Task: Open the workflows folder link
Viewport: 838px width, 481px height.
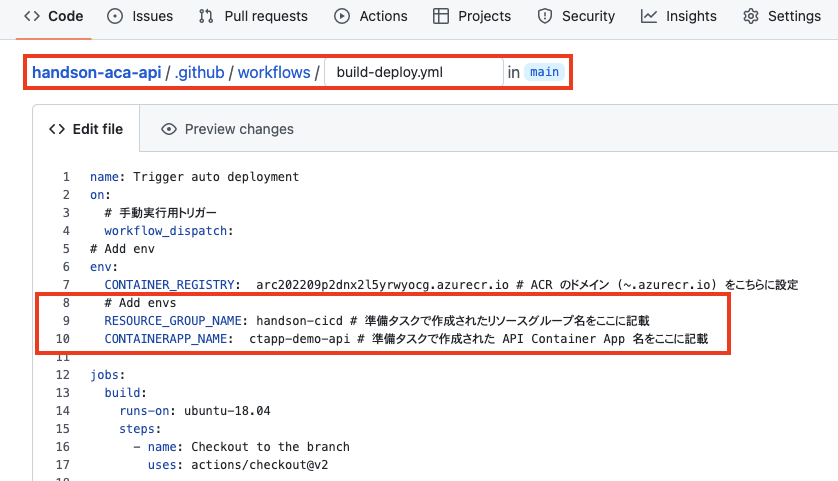Action: [x=274, y=72]
